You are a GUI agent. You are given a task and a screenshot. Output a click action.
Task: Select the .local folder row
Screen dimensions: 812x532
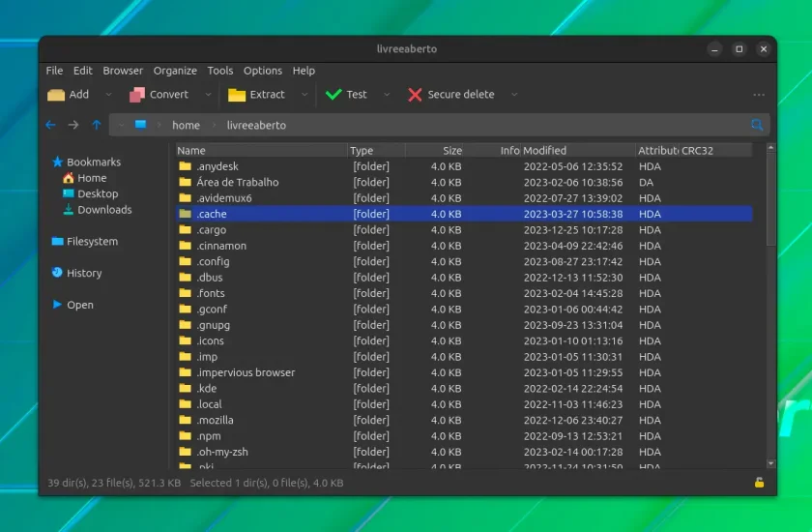[x=464, y=404]
